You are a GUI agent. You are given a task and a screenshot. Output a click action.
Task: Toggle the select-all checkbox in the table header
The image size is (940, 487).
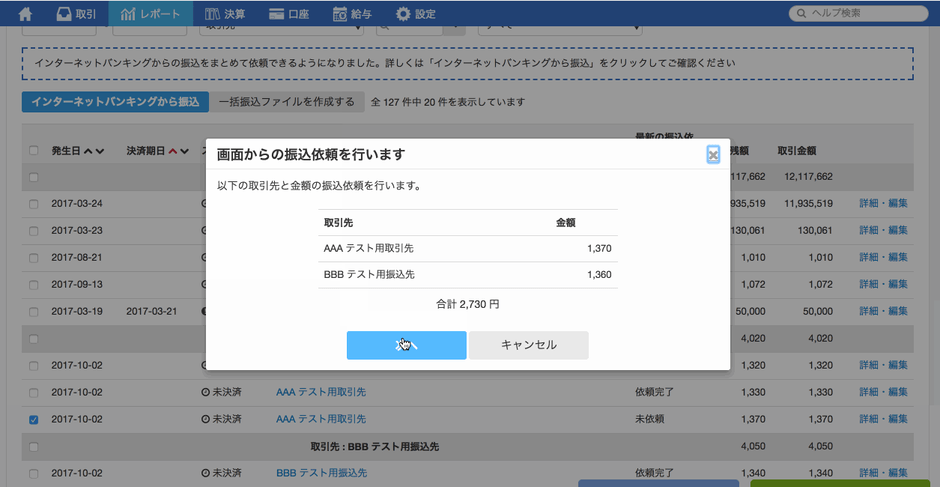[34, 151]
